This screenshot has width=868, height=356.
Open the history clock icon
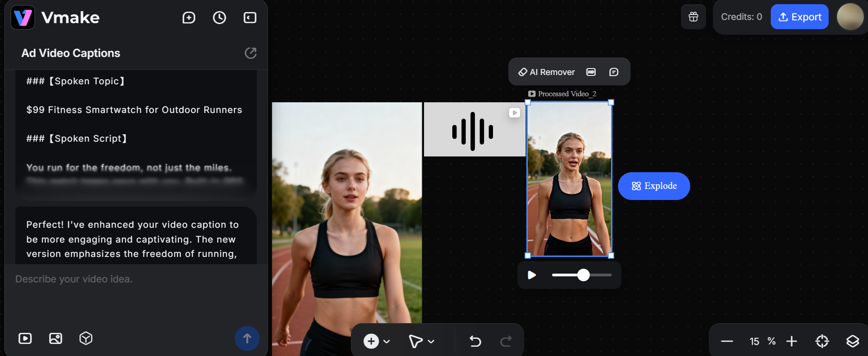219,18
